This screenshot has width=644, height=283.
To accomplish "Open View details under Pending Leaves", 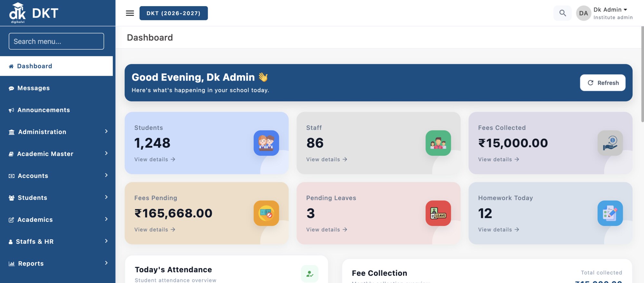I will coord(327,229).
